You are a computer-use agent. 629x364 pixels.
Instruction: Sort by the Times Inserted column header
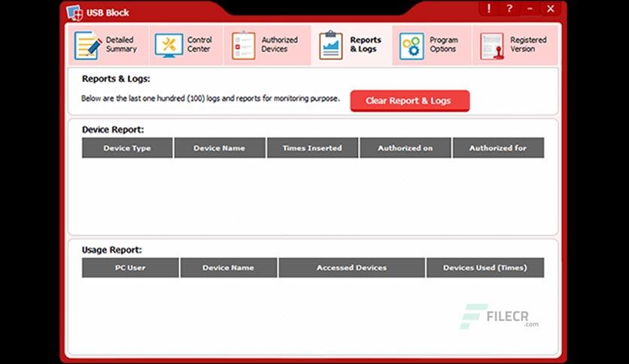(x=312, y=148)
